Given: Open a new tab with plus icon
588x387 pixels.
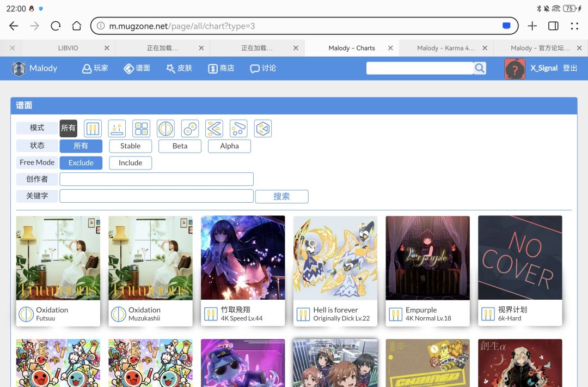Looking at the screenshot, I should (532, 26).
